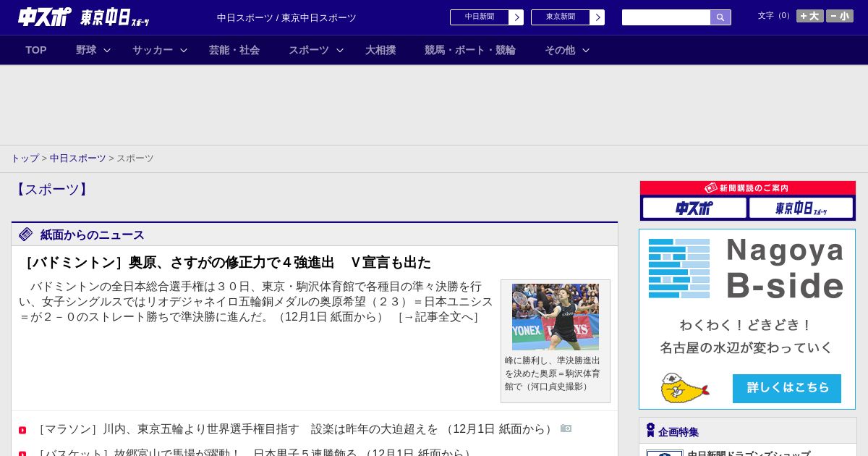Select 芸能・社会 in navigation bar
868x456 pixels.
(x=234, y=50)
